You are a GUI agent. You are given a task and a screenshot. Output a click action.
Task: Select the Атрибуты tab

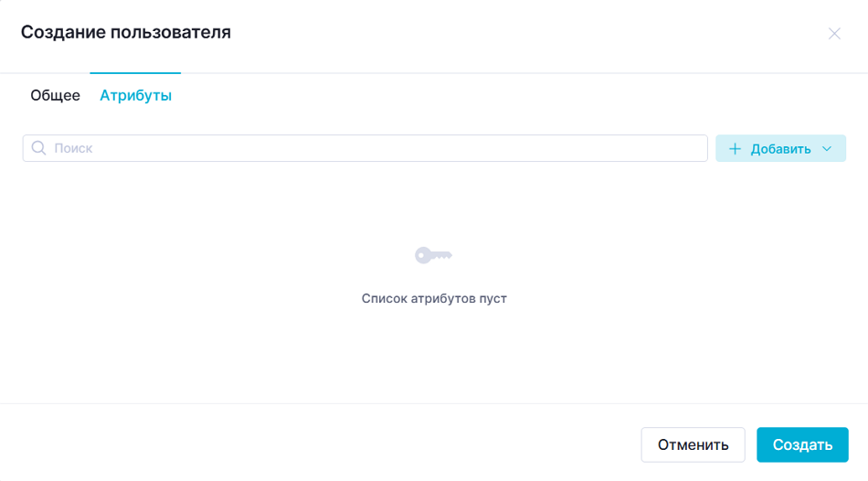tap(135, 95)
